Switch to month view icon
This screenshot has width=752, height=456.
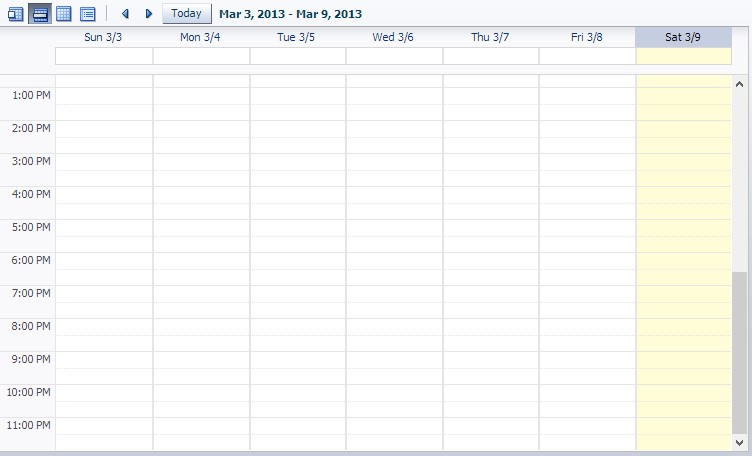tap(64, 14)
